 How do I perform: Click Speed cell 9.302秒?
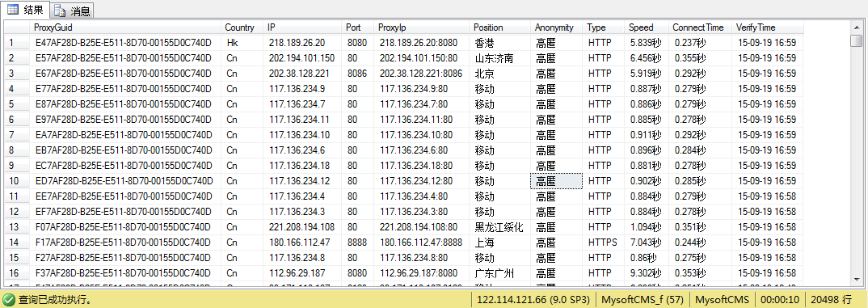point(646,273)
